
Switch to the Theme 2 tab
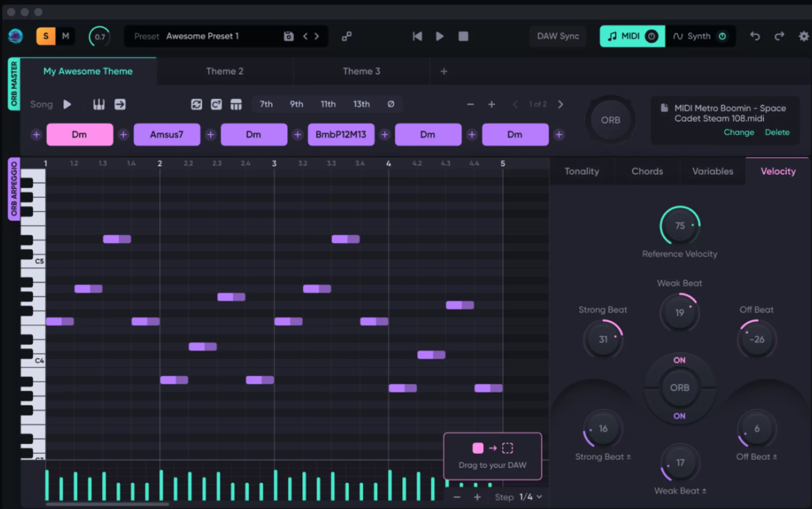click(225, 71)
